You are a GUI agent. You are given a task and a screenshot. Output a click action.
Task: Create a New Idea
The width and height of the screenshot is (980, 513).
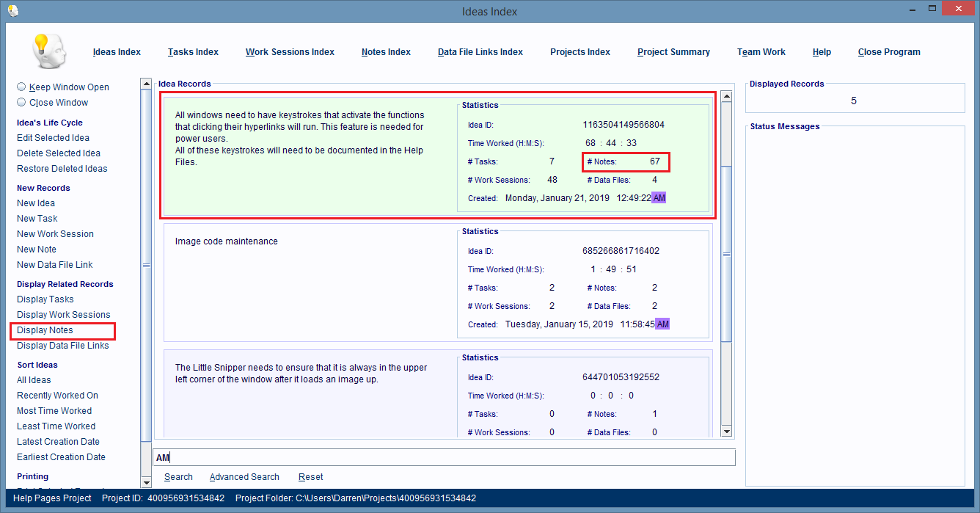[36, 203]
